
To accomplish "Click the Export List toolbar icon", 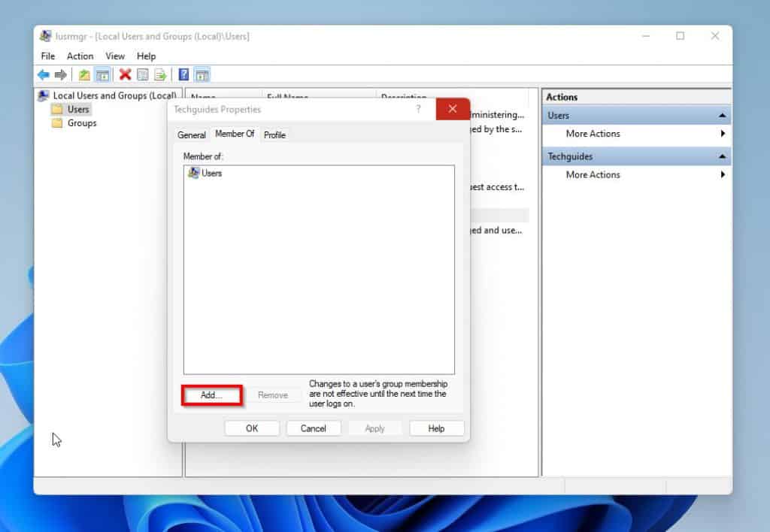I will coord(160,74).
